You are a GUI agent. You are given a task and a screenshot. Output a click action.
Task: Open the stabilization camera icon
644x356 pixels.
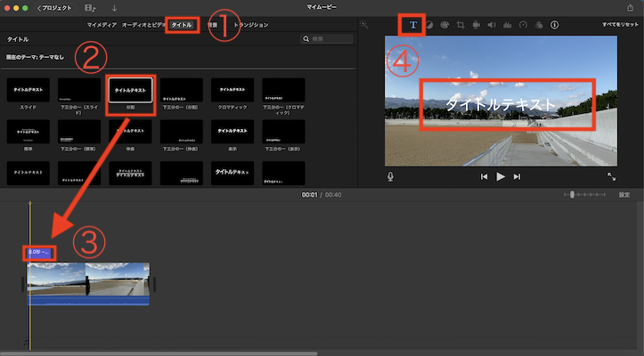coord(476,25)
